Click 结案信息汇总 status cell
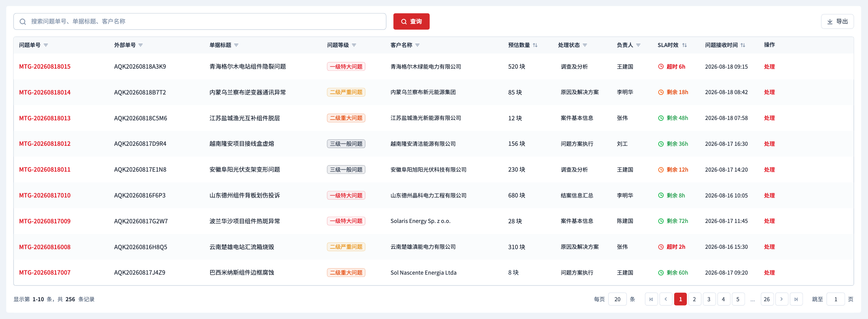Image resolution: width=868 pixels, height=319 pixels. click(x=577, y=196)
